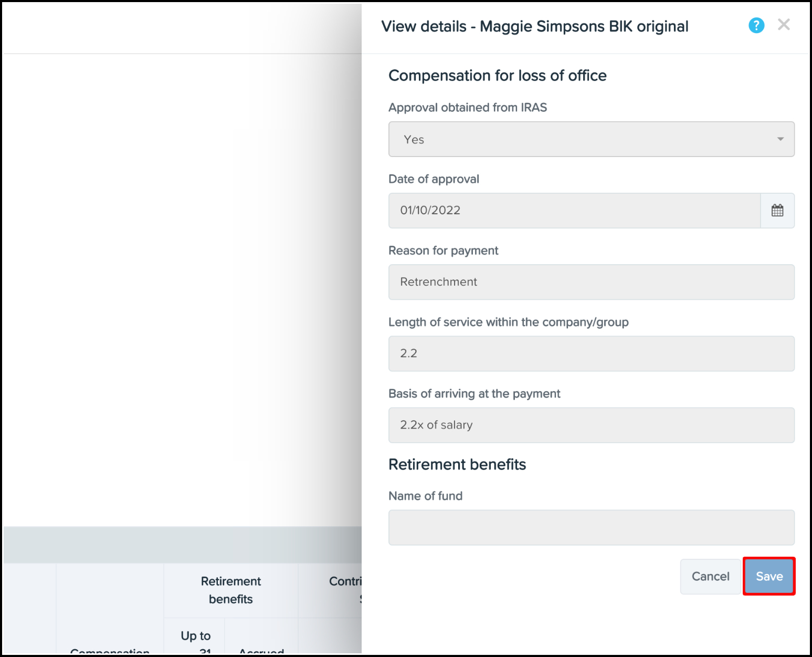Close the View details panel
812x657 pixels.
point(784,25)
